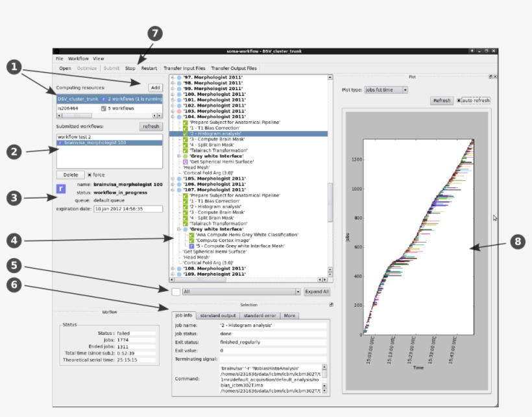Click the done icon beside '4 - Split Brain Mask'
The width and height of the screenshot is (532, 417).
184,143
